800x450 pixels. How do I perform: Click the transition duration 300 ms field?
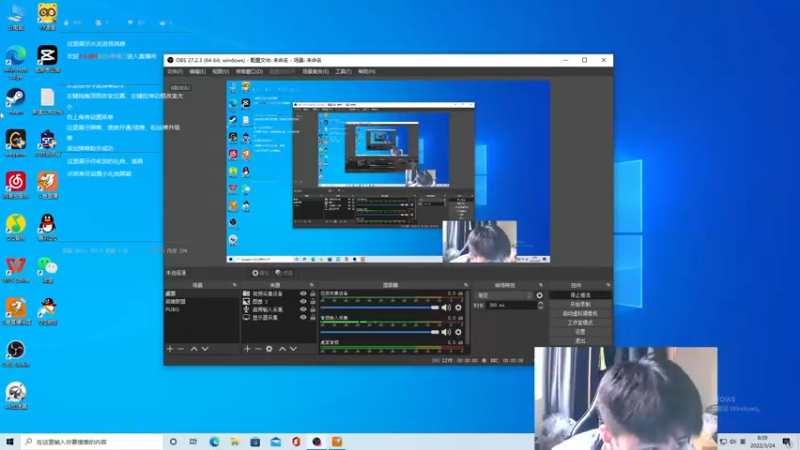[x=511, y=305]
